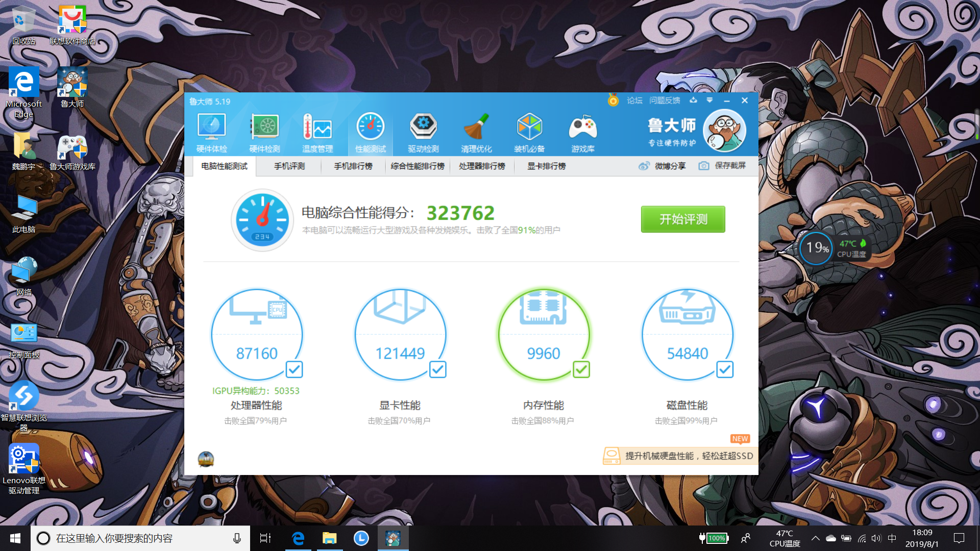Open the 清理优化 cleanup broom icon

click(476, 133)
